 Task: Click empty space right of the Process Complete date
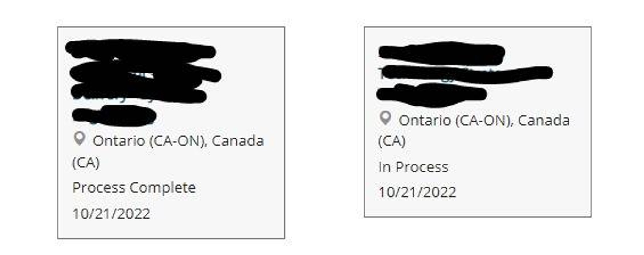coord(220,214)
